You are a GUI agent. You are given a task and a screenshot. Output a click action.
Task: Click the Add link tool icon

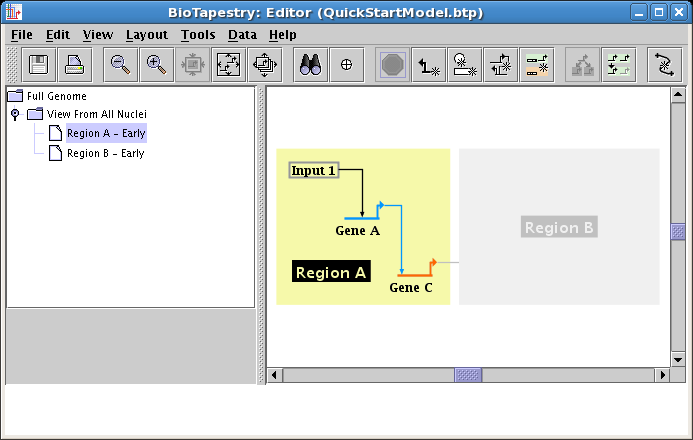[429, 65]
